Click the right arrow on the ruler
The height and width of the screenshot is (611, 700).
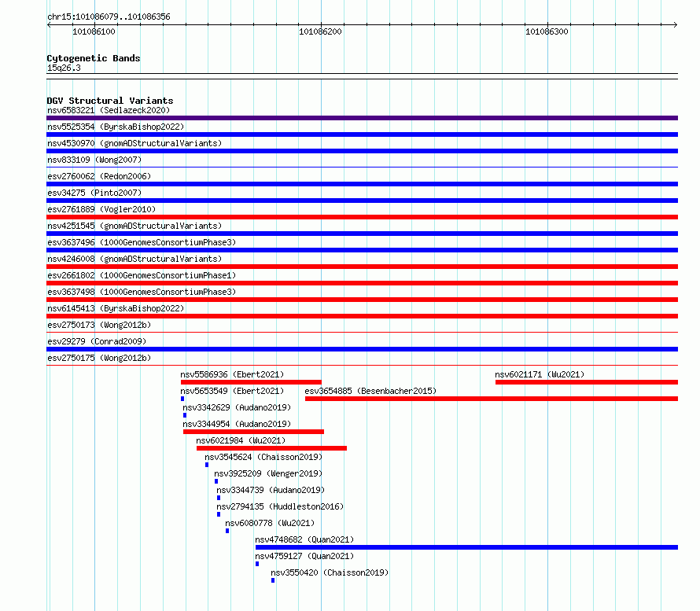click(x=676, y=25)
